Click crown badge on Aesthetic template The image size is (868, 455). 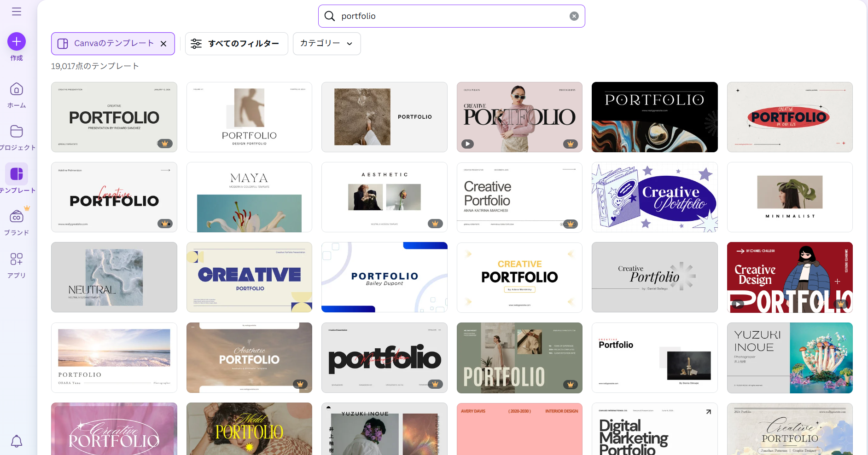[435, 224]
